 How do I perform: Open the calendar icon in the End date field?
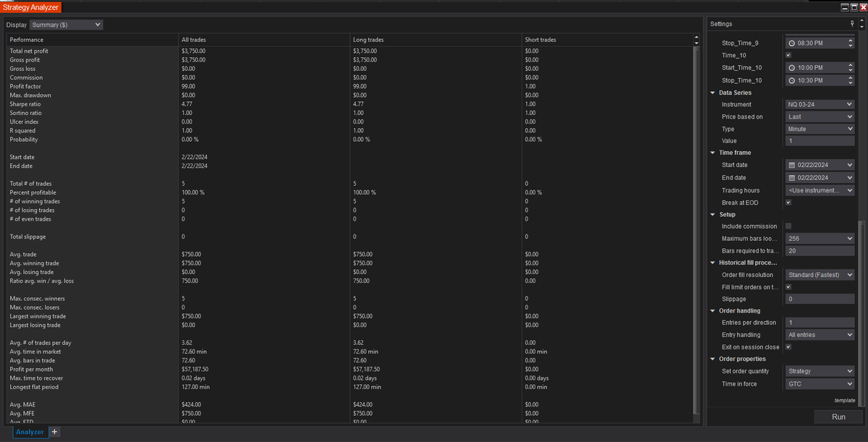point(791,178)
